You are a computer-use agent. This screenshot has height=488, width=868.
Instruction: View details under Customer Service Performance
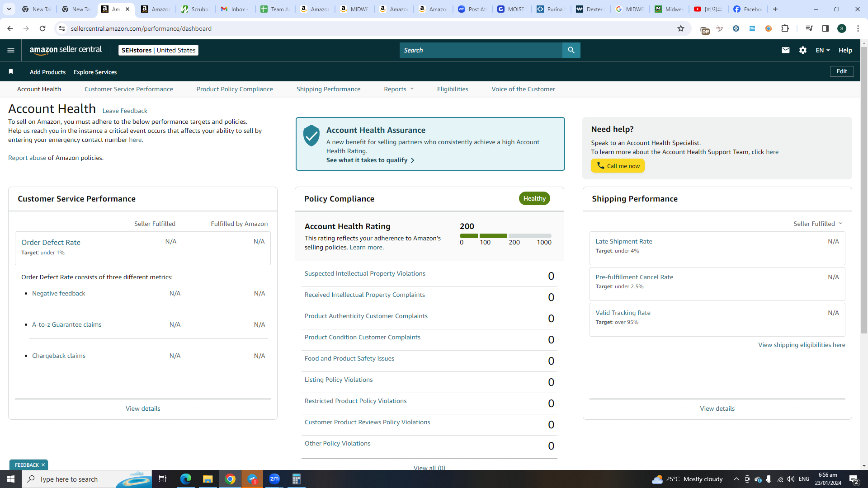pos(143,408)
